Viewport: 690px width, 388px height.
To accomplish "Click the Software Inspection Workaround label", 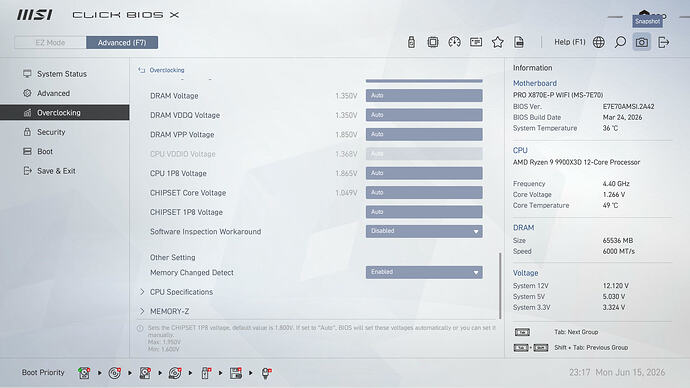I will 205,231.
